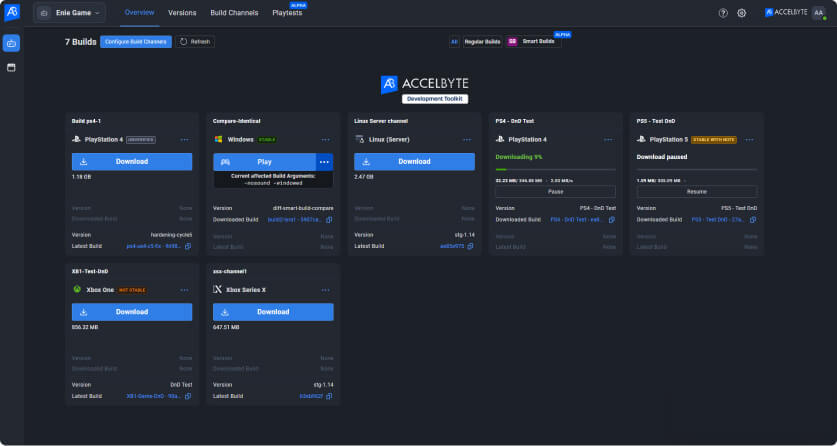Click the STABLE WITH NOTE badge
Screen dimensions: 837x446
click(714, 140)
